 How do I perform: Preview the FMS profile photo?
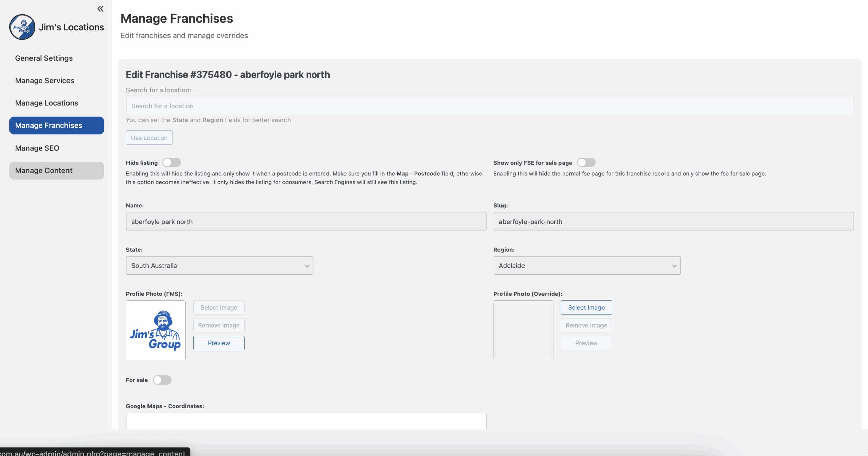(219, 343)
